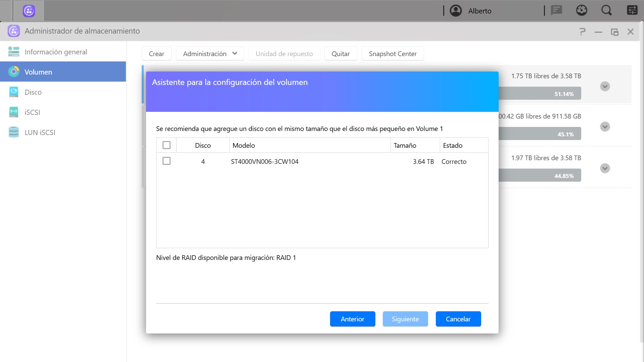The height and width of the screenshot is (362, 644).
Task: Open the Storage Manager taskbar icon
Action: click(29, 11)
